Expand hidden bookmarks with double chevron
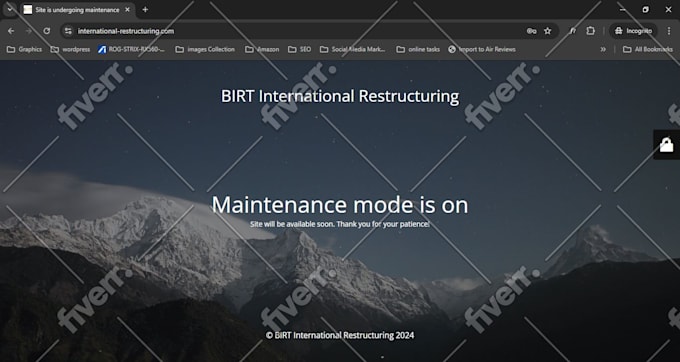Image resolution: width=680 pixels, height=362 pixels. [x=603, y=49]
